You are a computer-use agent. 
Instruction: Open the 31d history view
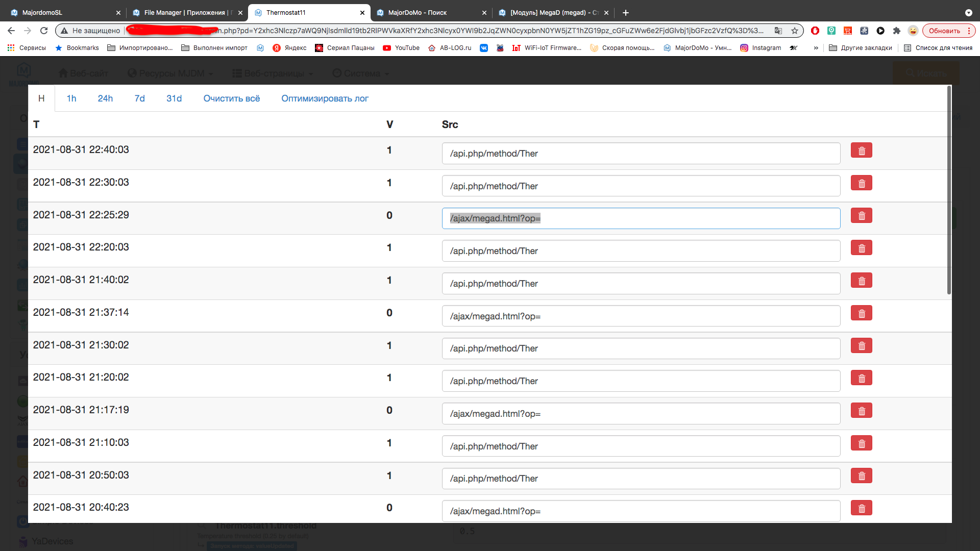tap(174, 98)
